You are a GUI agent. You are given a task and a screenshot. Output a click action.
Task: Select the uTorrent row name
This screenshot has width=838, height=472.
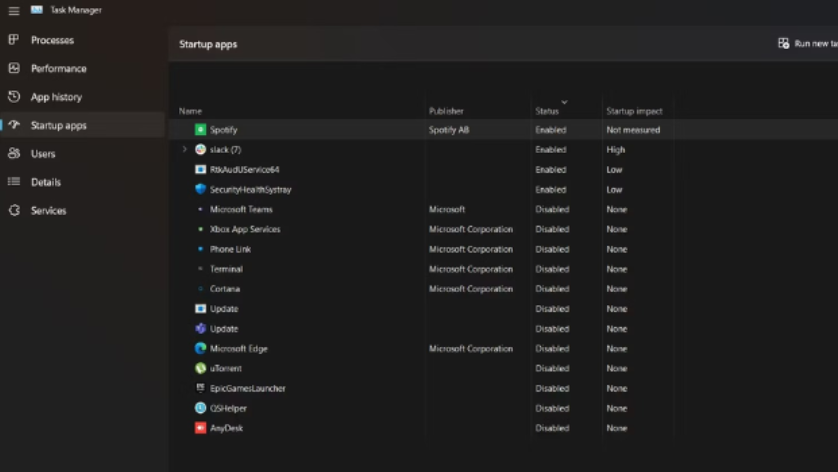(x=226, y=368)
